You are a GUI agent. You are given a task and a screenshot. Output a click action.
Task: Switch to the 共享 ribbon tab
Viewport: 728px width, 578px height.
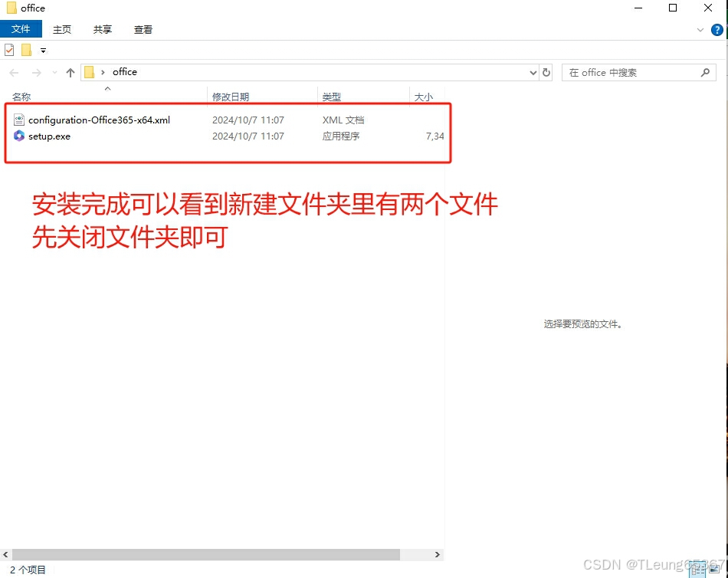(x=102, y=29)
